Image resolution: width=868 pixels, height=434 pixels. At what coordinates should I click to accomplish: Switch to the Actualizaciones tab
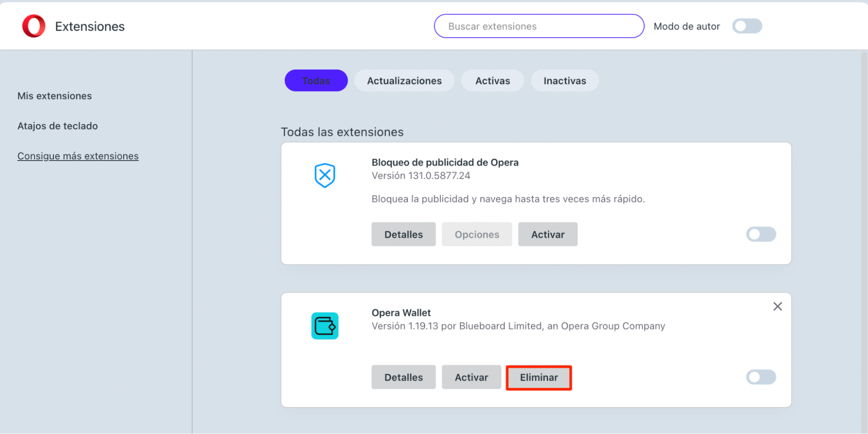click(404, 81)
